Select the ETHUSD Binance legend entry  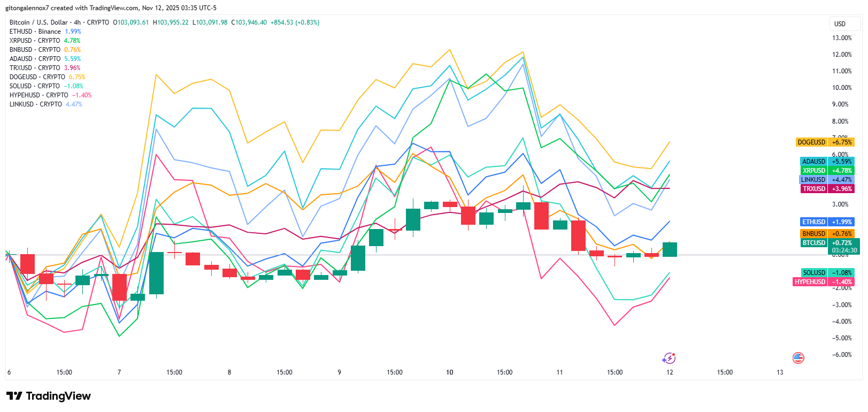35,32
